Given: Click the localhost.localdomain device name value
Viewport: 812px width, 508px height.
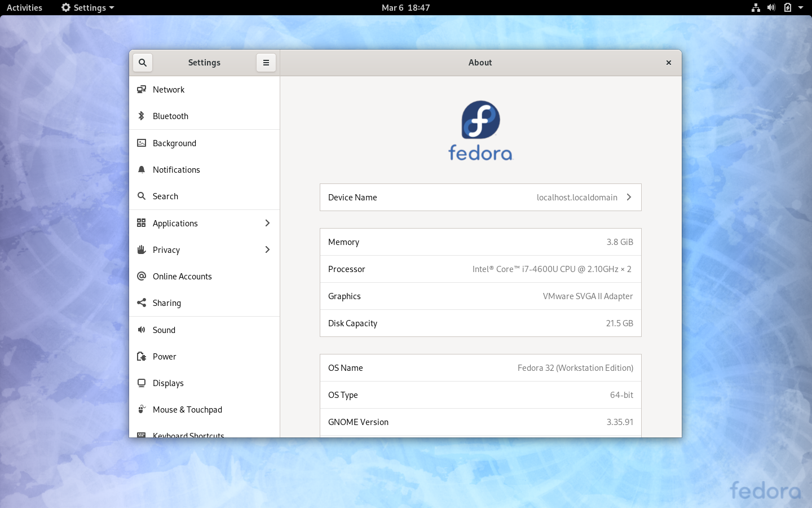Looking at the screenshot, I should pos(577,198).
